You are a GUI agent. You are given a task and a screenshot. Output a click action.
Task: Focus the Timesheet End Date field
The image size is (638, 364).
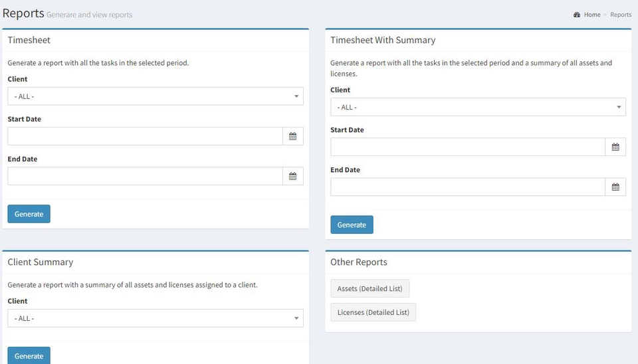[x=145, y=176]
